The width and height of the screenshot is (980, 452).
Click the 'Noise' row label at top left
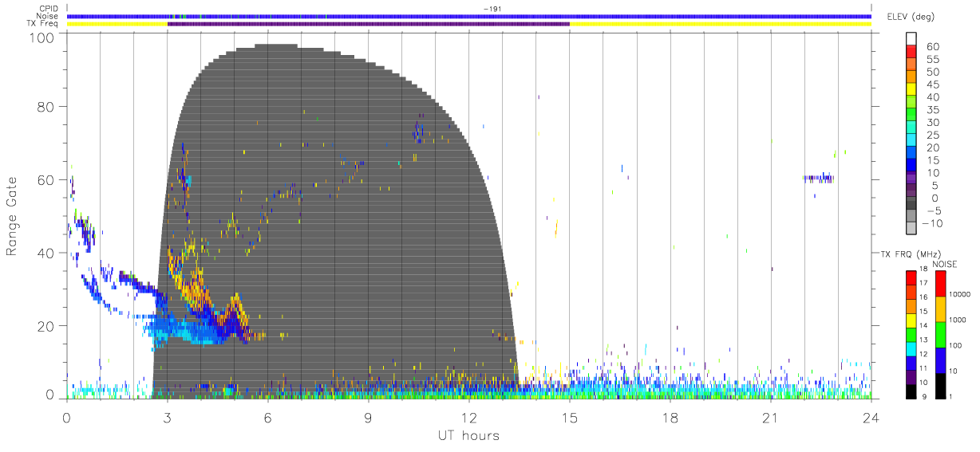pyautogui.click(x=49, y=16)
